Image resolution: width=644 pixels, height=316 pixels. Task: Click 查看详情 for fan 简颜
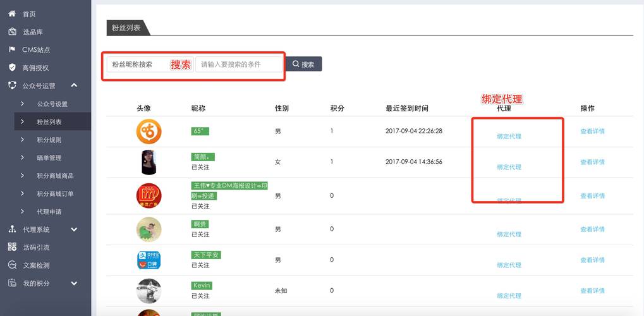pos(592,162)
